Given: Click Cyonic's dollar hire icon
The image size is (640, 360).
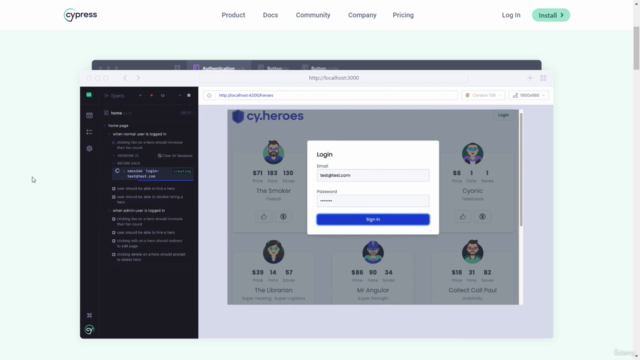Looking at the screenshot, I should pyautogui.click(x=482, y=217).
